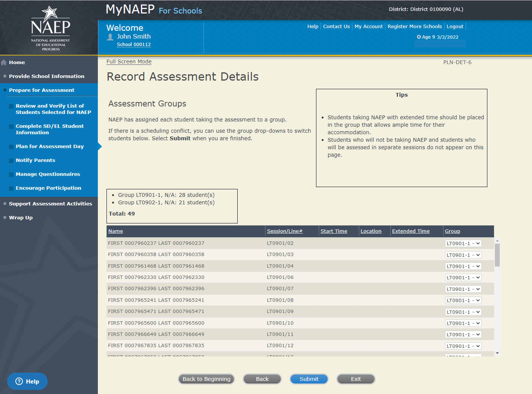The height and width of the screenshot is (394, 532).
Task: Click the square icon beside Notify Parents
Action: [11, 160]
